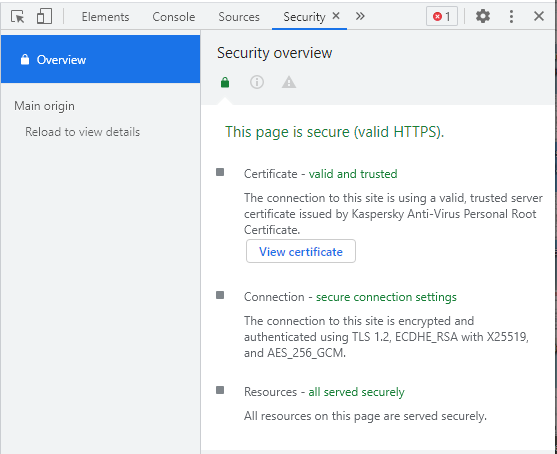This screenshot has height=454, width=557.
Task: Open DevTools settings gear
Action: (483, 16)
